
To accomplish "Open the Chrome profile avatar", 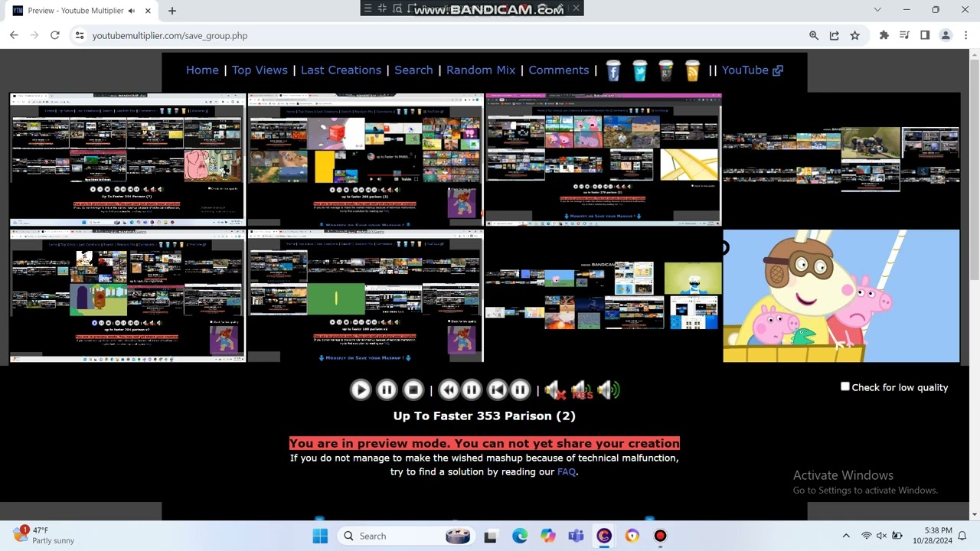I will 946,35.
